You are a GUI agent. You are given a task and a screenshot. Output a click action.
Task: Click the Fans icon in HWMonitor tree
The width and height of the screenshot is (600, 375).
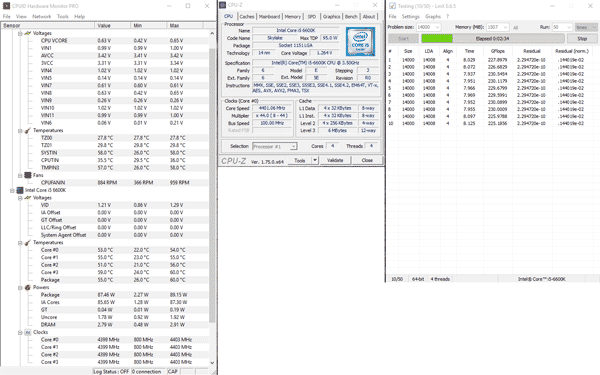point(28,175)
